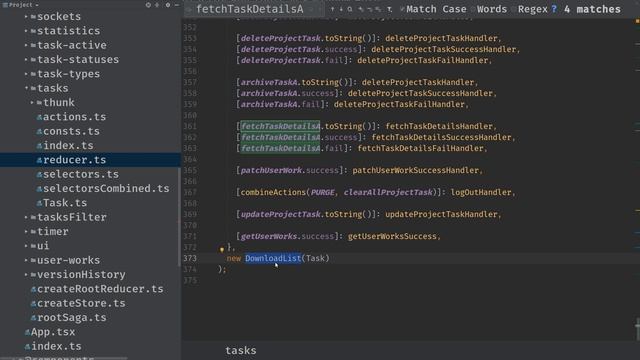The image size is (640, 360).
Task: Click the thunk folder icon
Action: (39, 103)
